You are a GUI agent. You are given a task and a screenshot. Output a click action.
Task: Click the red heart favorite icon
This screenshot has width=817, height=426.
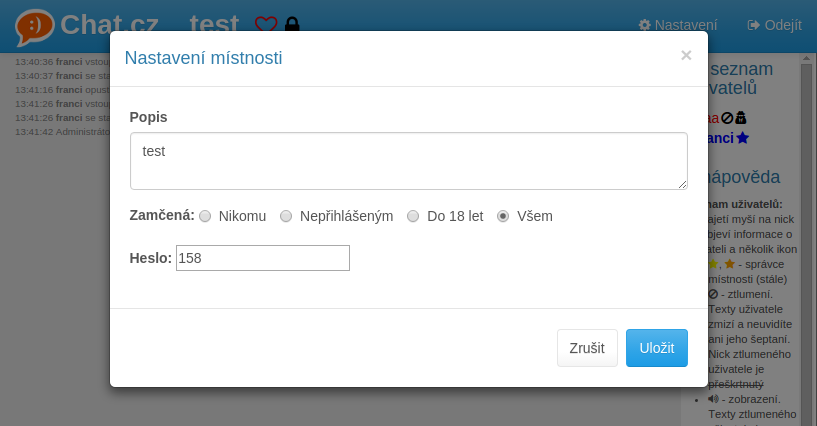click(266, 25)
